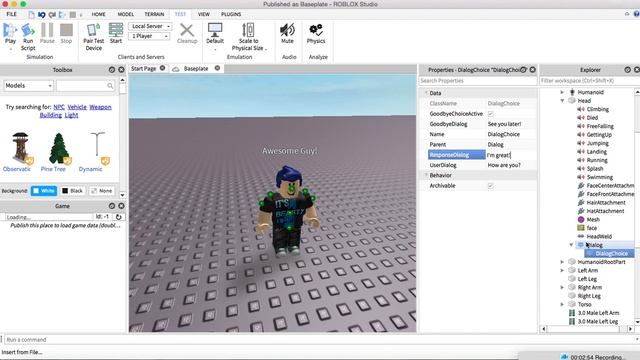
Task: Undock the Explorer panel
Action: click(628, 70)
